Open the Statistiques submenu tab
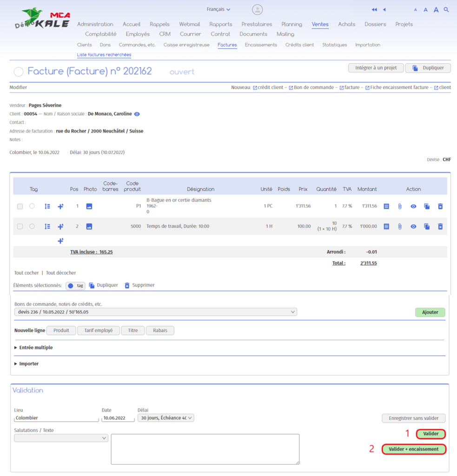457x476 pixels. [334, 45]
